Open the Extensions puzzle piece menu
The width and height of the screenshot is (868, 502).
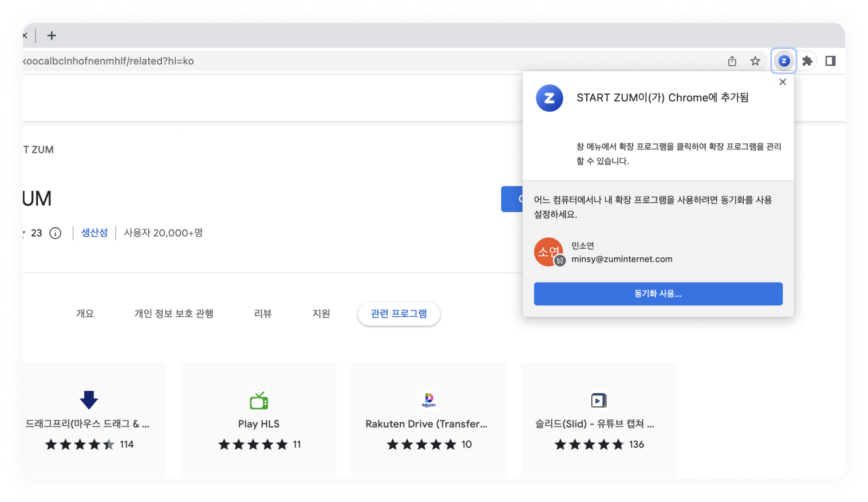point(807,61)
